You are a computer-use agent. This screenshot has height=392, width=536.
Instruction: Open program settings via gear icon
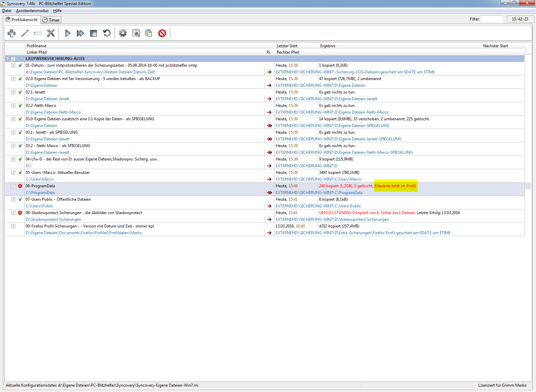[x=123, y=33]
